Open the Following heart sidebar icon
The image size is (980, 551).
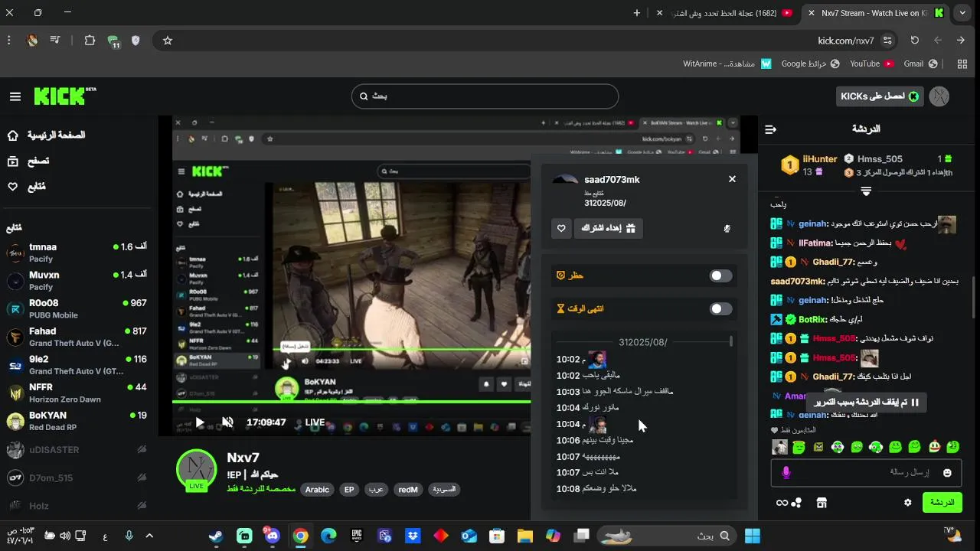[x=13, y=187]
